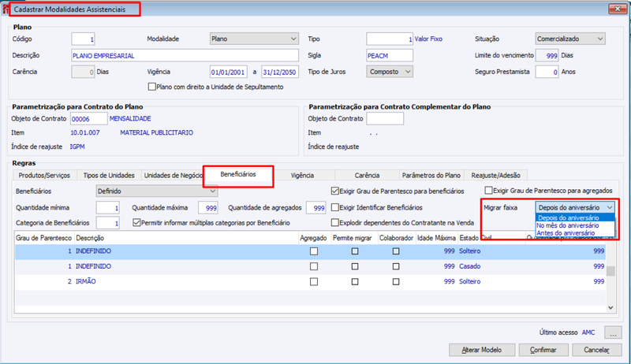Viewport: 631px width, 364px height.
Task: Close the Cadastrar Modalidades Assistenciais window
Action: coord(618,9)
